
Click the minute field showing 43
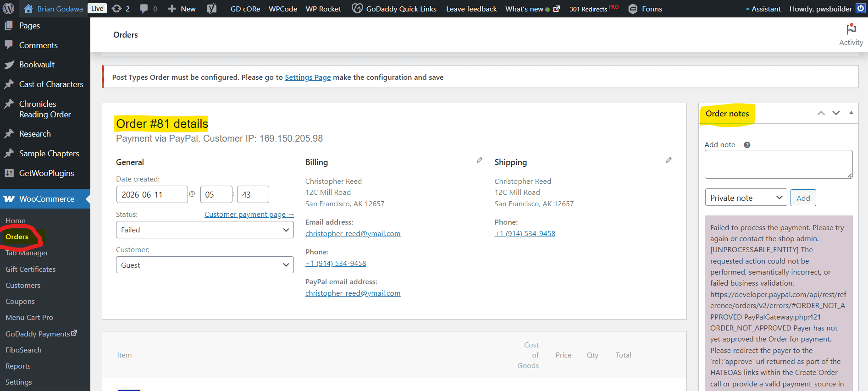[253, 194]
